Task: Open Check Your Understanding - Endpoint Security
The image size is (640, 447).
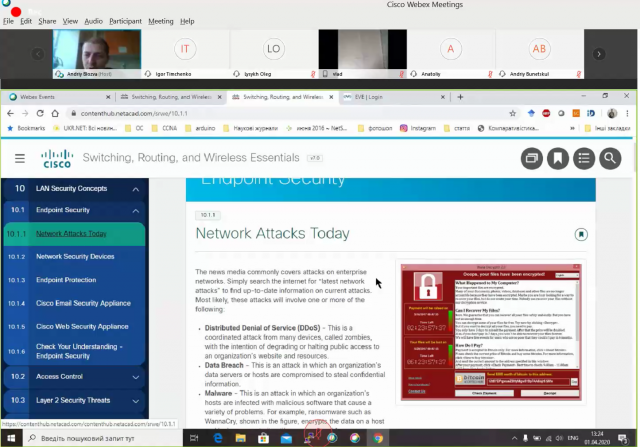Action: (74, 351)
